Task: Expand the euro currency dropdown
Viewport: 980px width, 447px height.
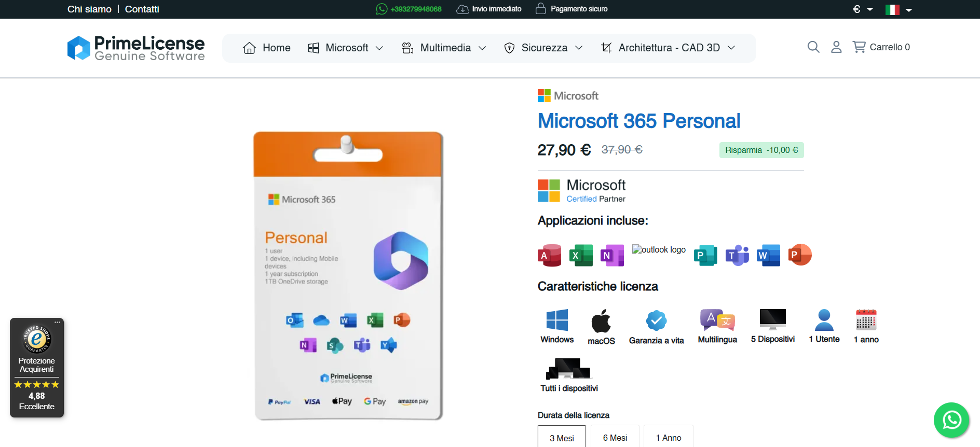Action: tap(863, 9)
